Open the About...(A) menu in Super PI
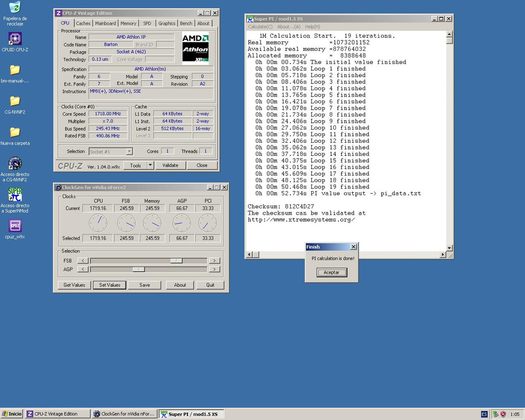Viewport: 525px width, 420px height. [x=289, y=27]
